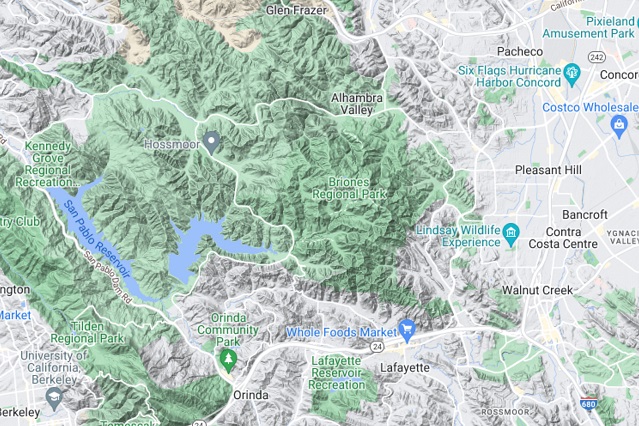Click the Lafayette city label

[x=405, y=368]
